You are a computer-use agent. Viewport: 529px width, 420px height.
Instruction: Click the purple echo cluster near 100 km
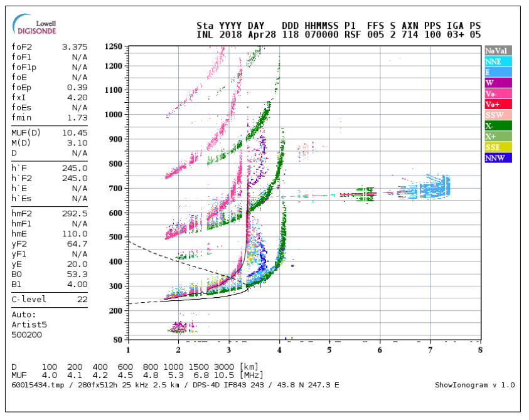181,327
